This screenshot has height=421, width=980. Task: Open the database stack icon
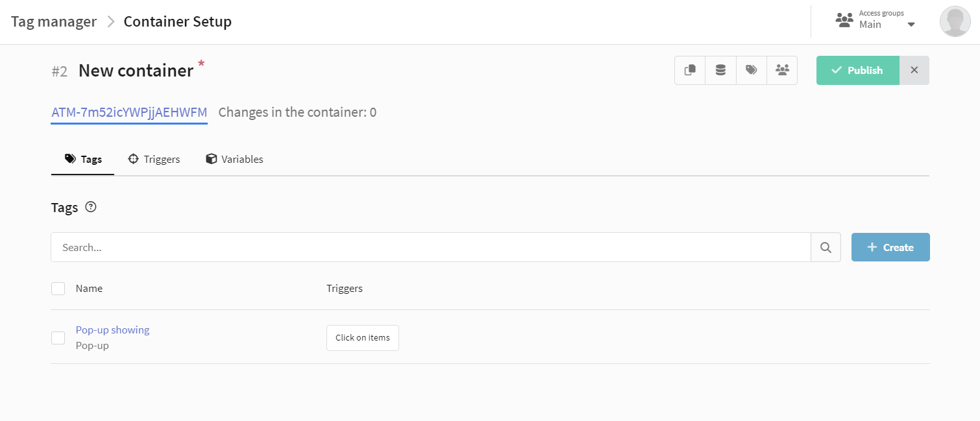[720, 70]
